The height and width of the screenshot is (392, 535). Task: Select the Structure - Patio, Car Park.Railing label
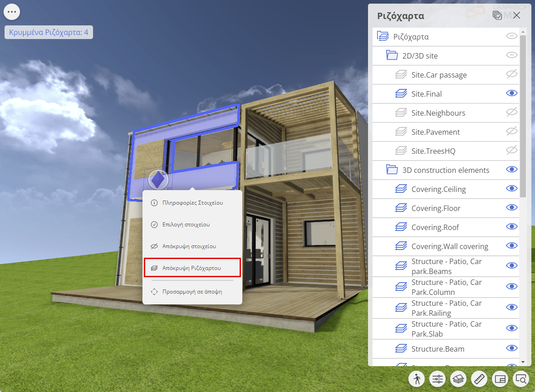[x=447, y=308]
